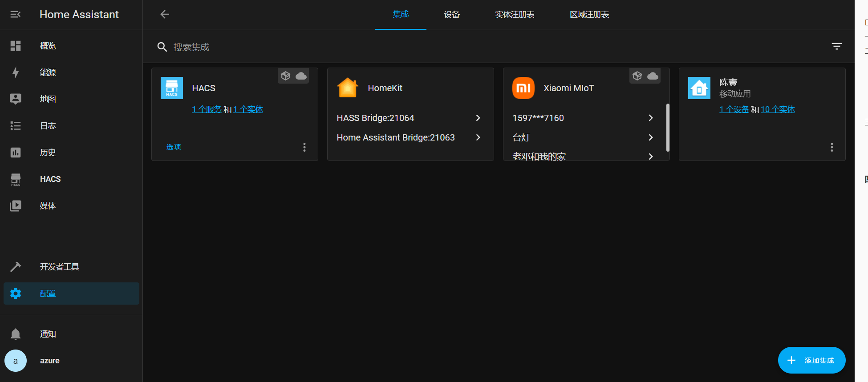
Task: Open HACS 选项 options button
Action: (174, 147)
